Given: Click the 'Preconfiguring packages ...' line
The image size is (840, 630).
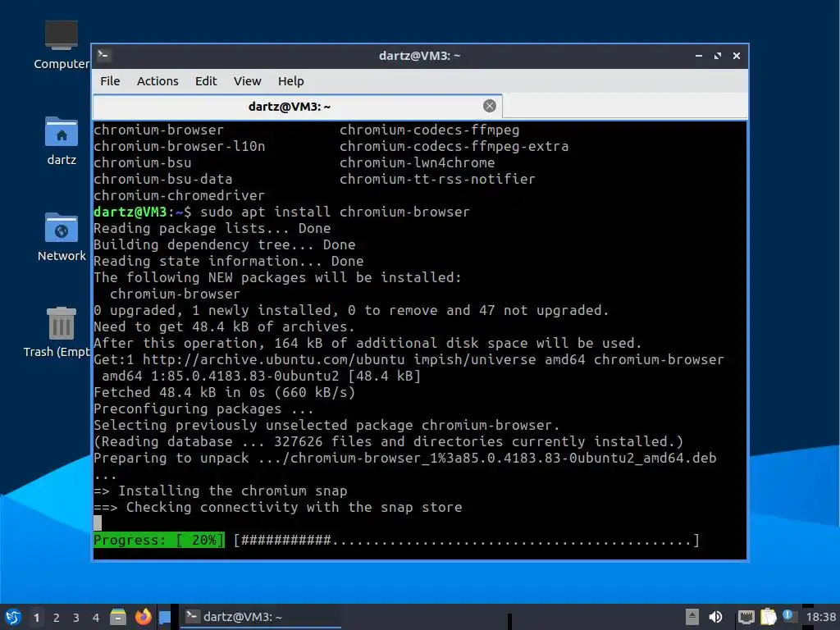Looking at the screenshot, I should click(x=203, y=409).
